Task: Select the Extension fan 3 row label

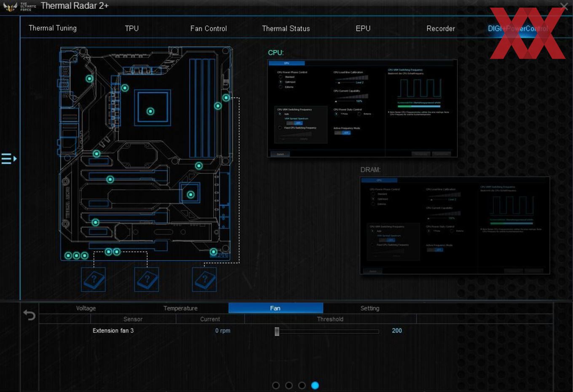Action: pyautogui.click(x=113, y=330)
